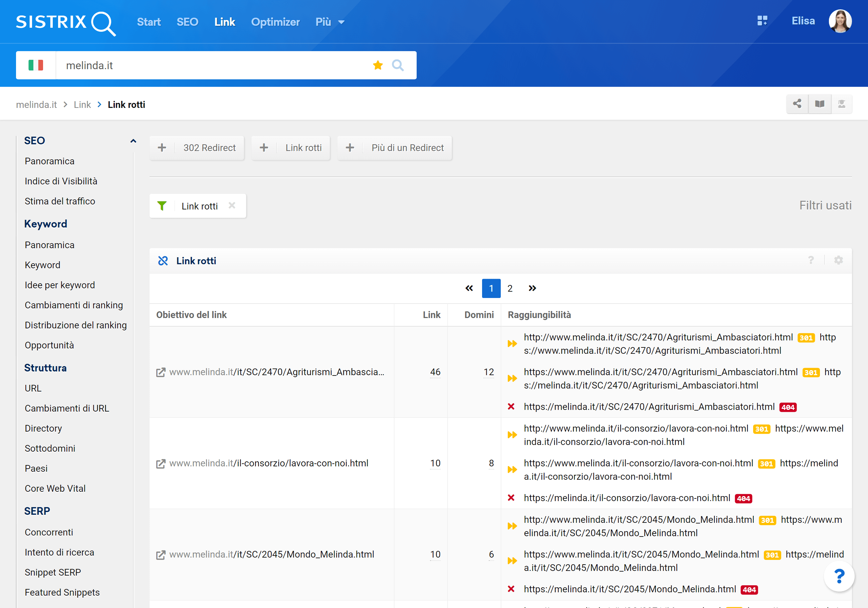Image resolution: width=868 pixels, height=608 pixels.
Task: Open the apps grid icon
Action: click(x=762, y=21)
